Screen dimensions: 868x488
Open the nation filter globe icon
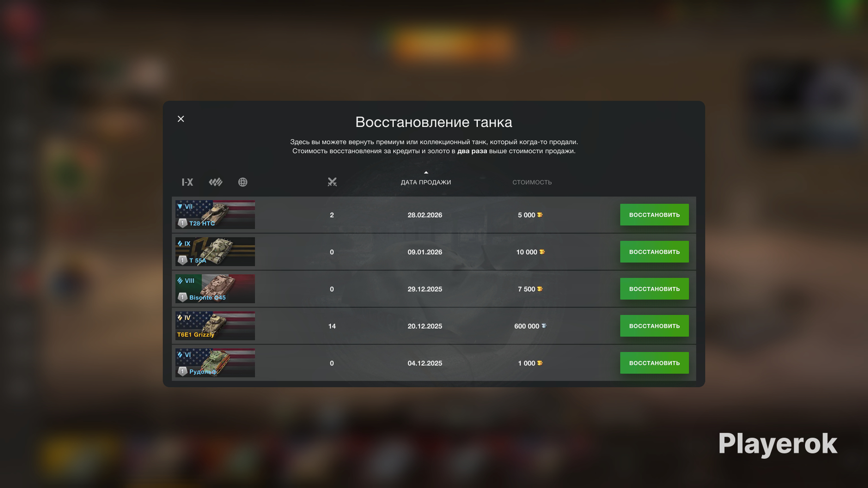[x=243, y=182]
